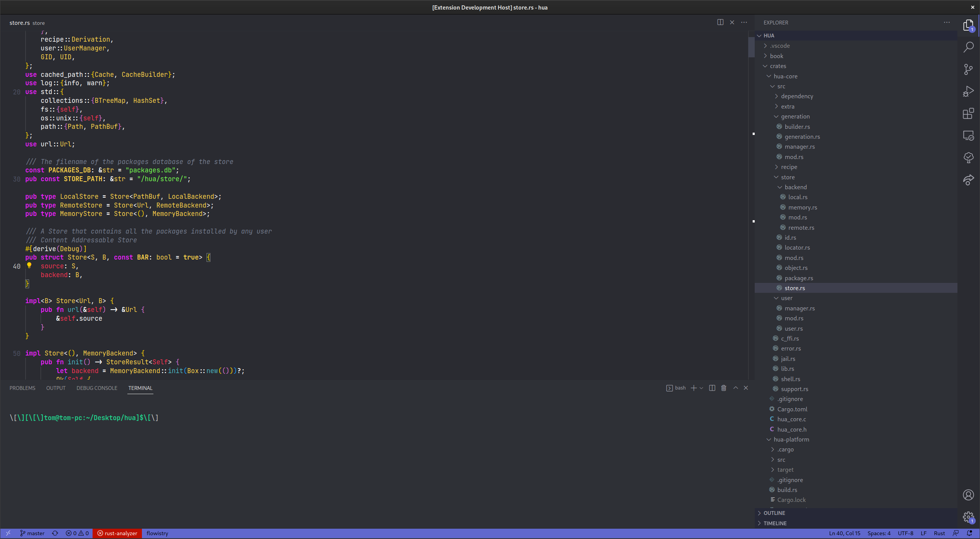
Task: Open the Rust language mode selector
Action: [939, 533]
